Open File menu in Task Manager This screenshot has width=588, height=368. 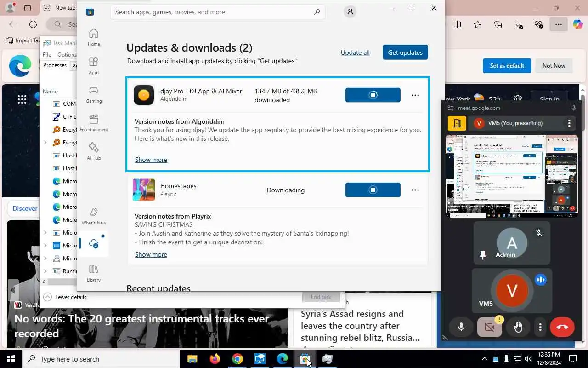pyautogui.click(x=47, y=54)
